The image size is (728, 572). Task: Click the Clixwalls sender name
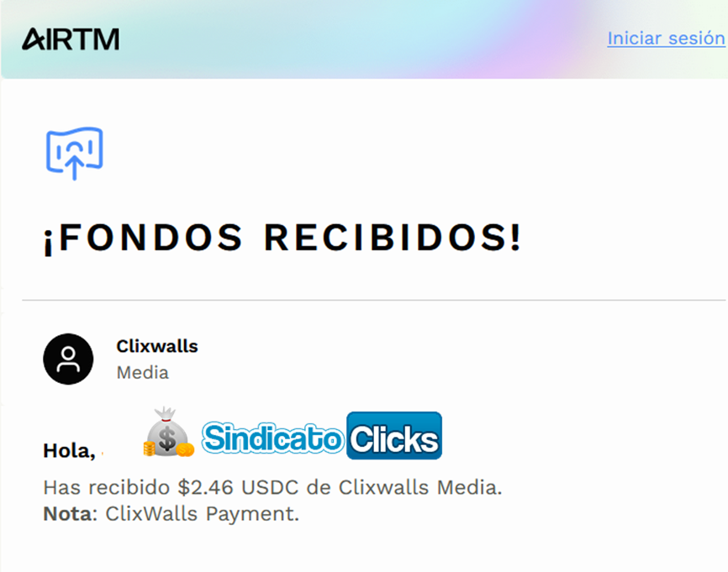click(x=157, y=346)
